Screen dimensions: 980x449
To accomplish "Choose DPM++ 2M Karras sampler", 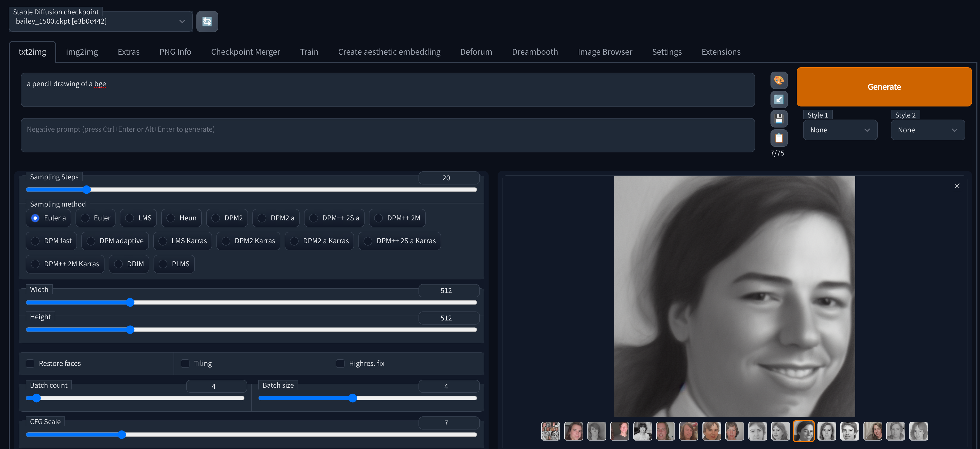I will [35, 264].
